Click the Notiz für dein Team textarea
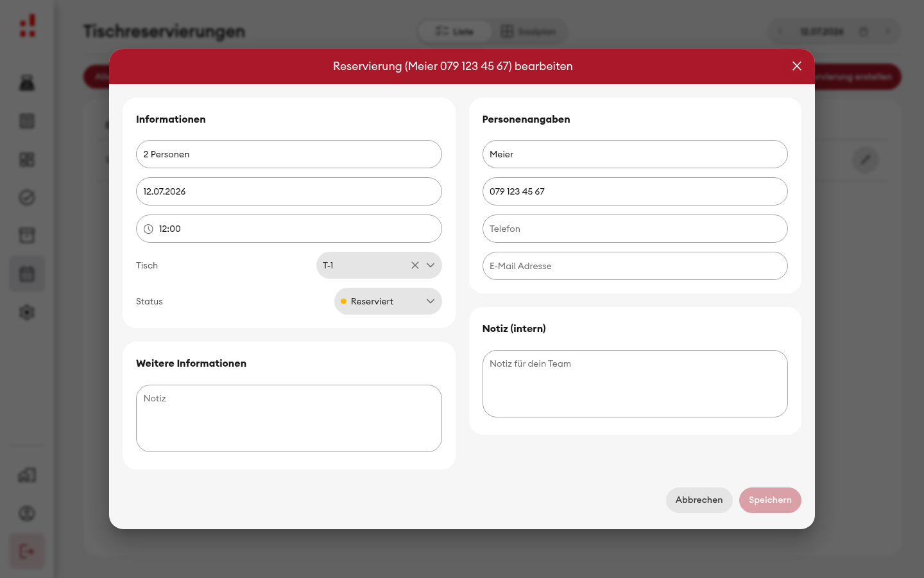 [635, 383]
